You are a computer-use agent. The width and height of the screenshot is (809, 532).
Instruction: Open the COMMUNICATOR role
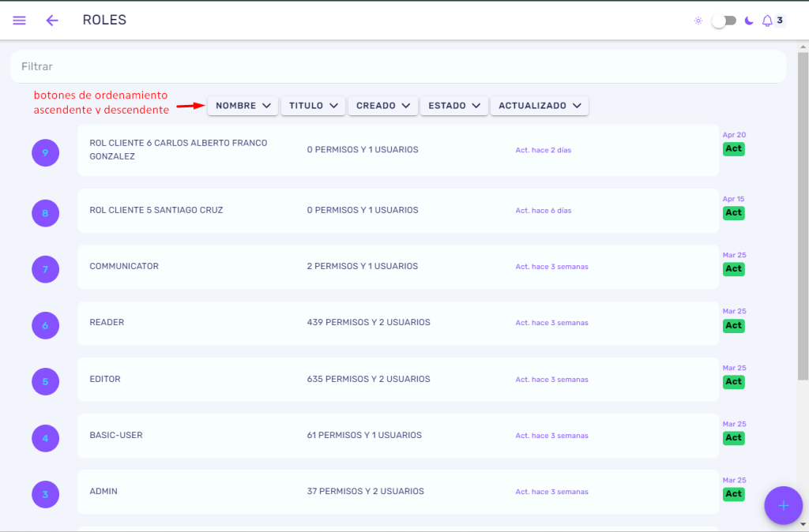pos(398,267)
